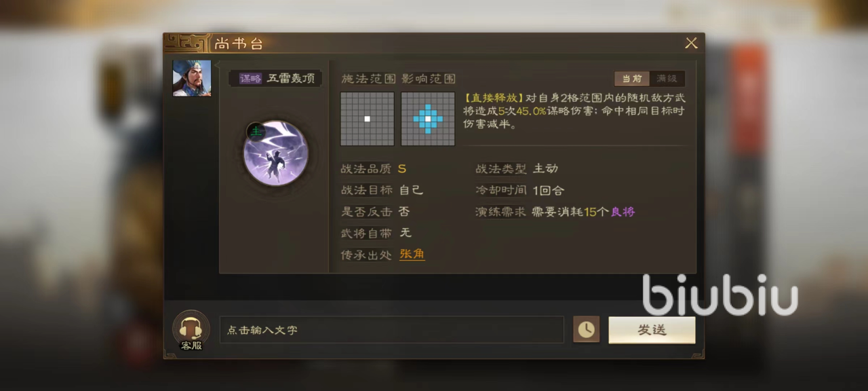Image resolution: width=868 pixels, height=391 pixels.
Task: Click the green 主 badge on skill
Action: coord(255,132)
